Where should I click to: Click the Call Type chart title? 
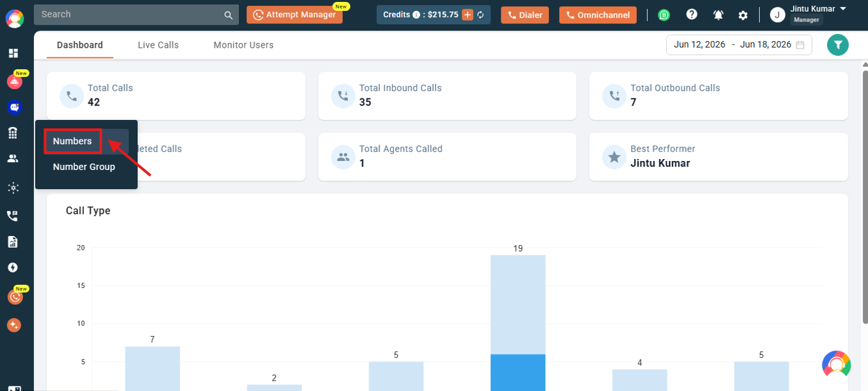point(88,211)
